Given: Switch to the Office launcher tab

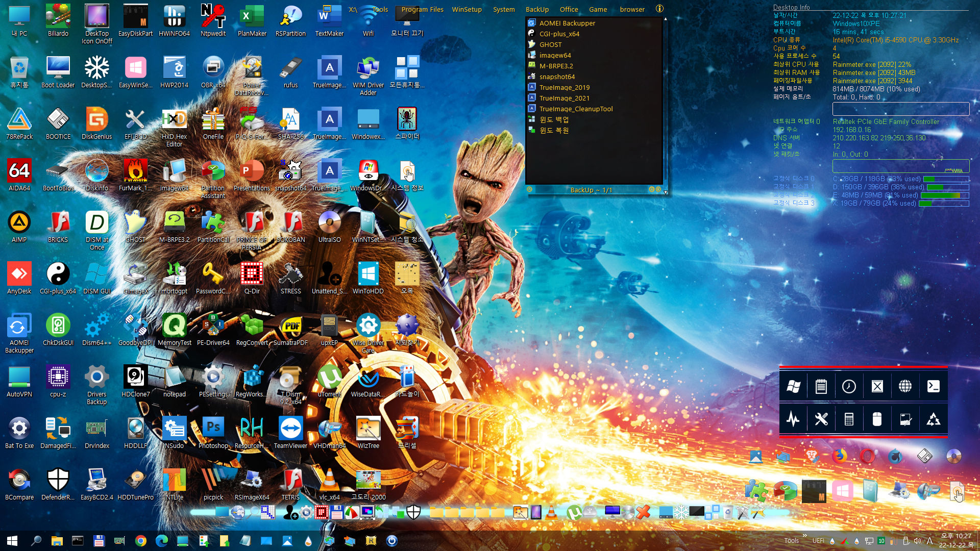Looking at the screenshot, I should point(569,9).
